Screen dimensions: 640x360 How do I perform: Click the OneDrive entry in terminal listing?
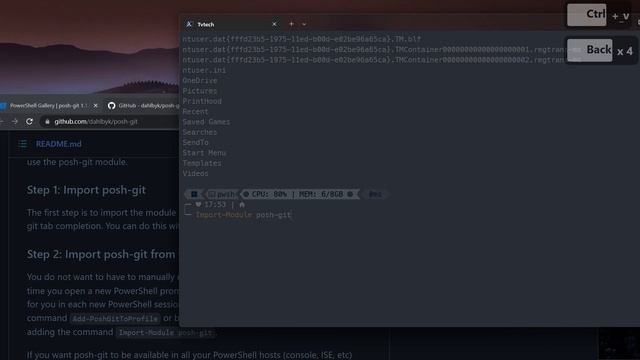pos(200,80)
